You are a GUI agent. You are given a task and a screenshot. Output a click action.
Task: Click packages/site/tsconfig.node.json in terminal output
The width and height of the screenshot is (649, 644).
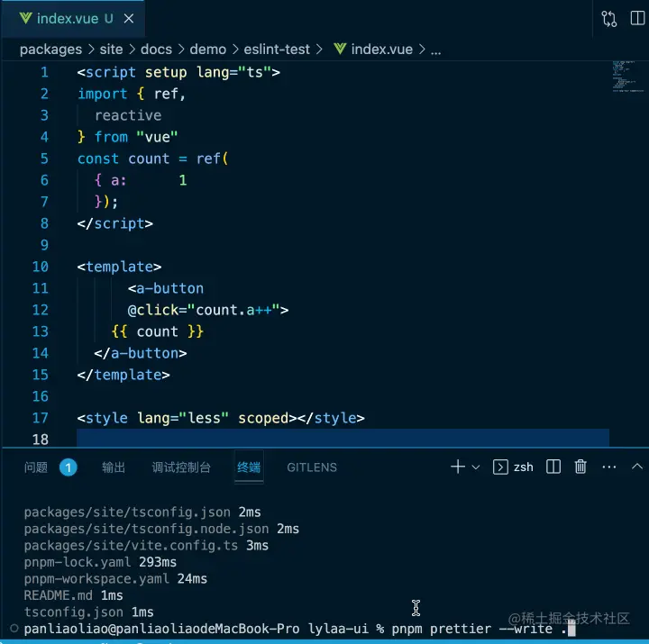146,529
